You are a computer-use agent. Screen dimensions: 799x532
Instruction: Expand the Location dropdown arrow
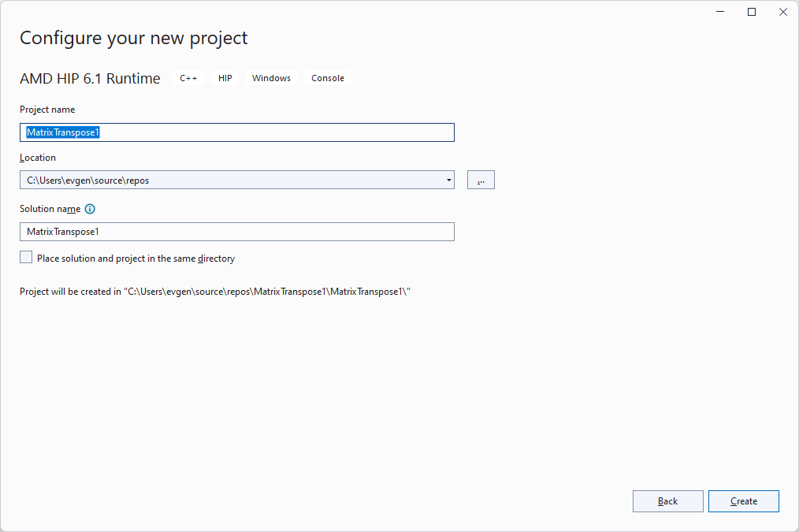pyautogui.click(x=448, y=180)
